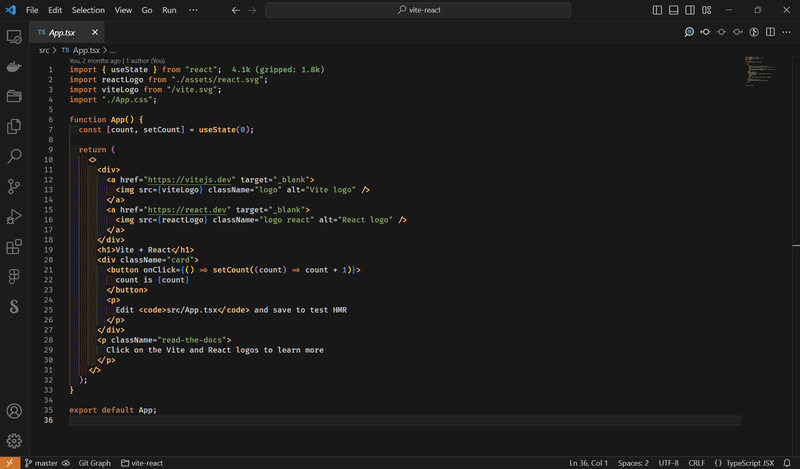Click line number 21 in the gutter

[48, 269]
